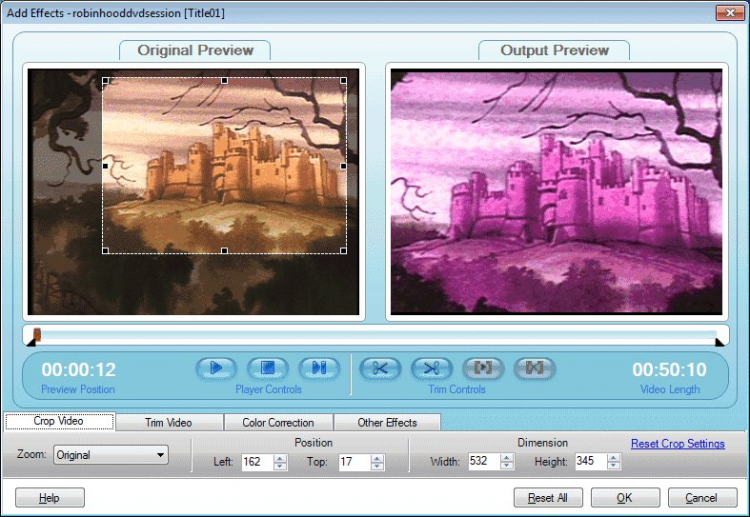Increase the Top value with up arrow
750x517 pixels.
click(377, 458)
